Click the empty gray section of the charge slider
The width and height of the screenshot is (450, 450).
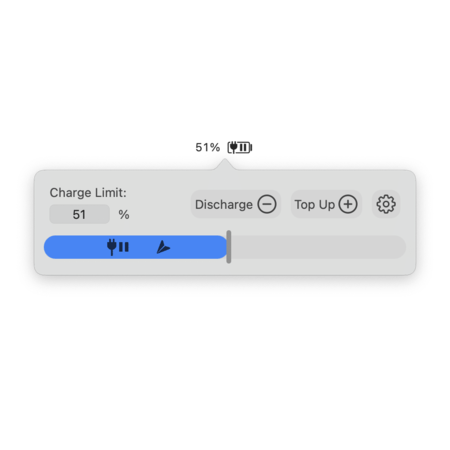pos(318,247)
